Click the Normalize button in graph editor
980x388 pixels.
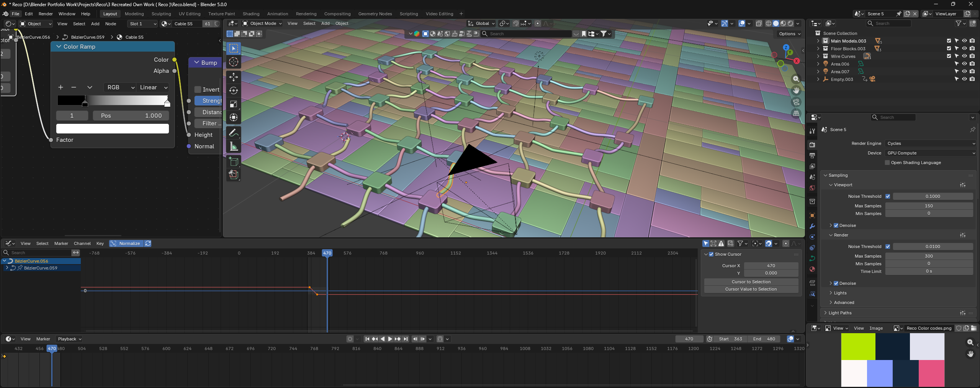(x=126, y=243)
